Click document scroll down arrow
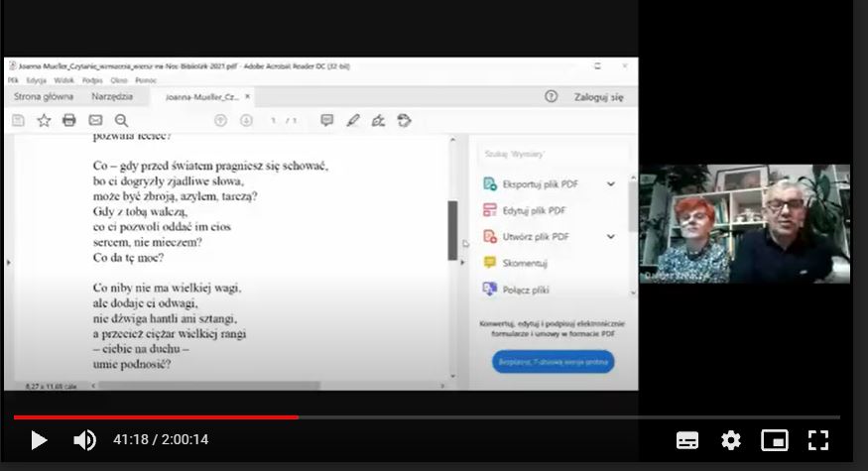868x471 pixels. tap(452, 377)
